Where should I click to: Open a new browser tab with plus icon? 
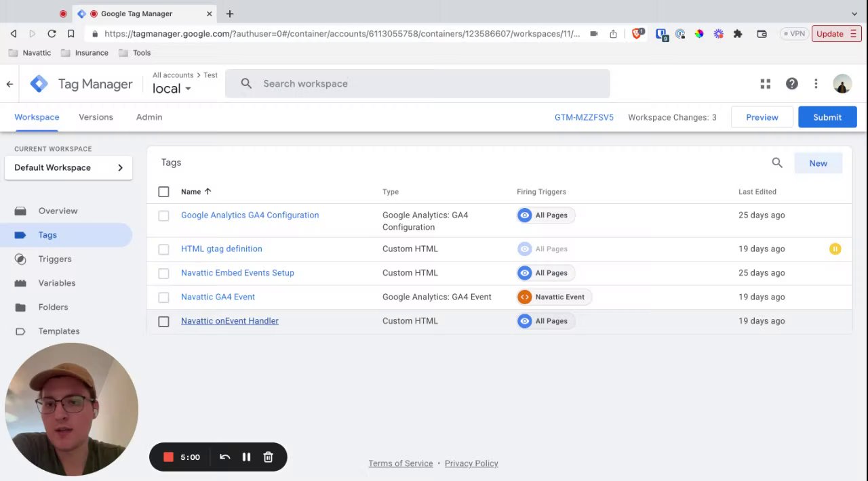[x=230, y=14]
